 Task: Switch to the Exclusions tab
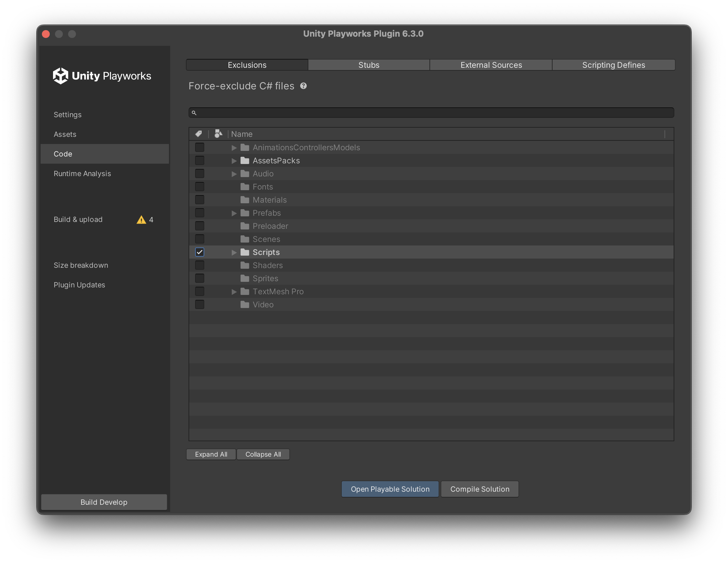pos(247,65)
